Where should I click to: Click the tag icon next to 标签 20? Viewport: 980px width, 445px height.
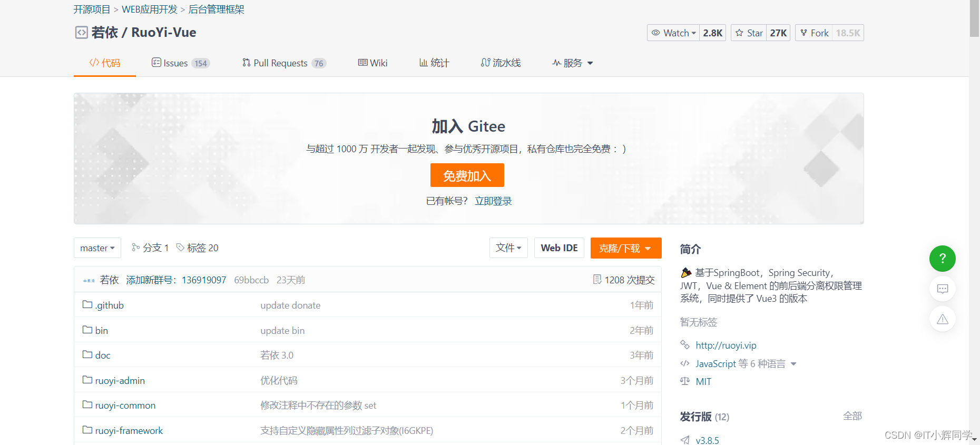click(180, 247)
